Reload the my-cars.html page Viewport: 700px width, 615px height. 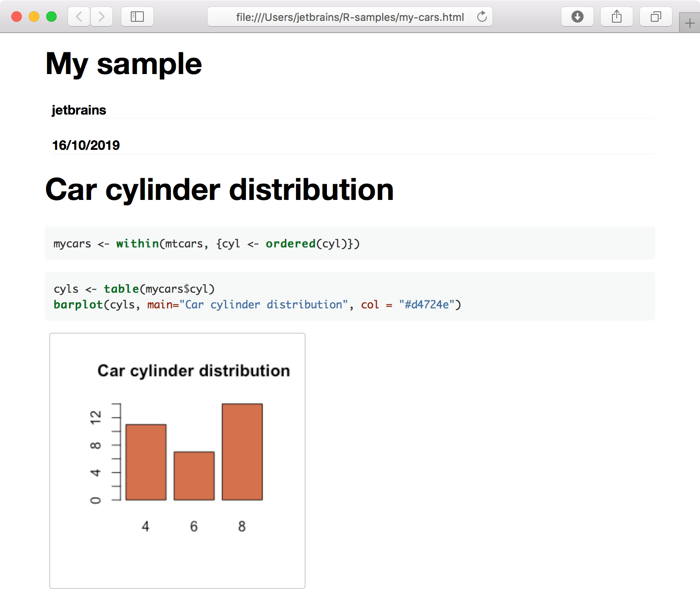click(x=482, y=17)
